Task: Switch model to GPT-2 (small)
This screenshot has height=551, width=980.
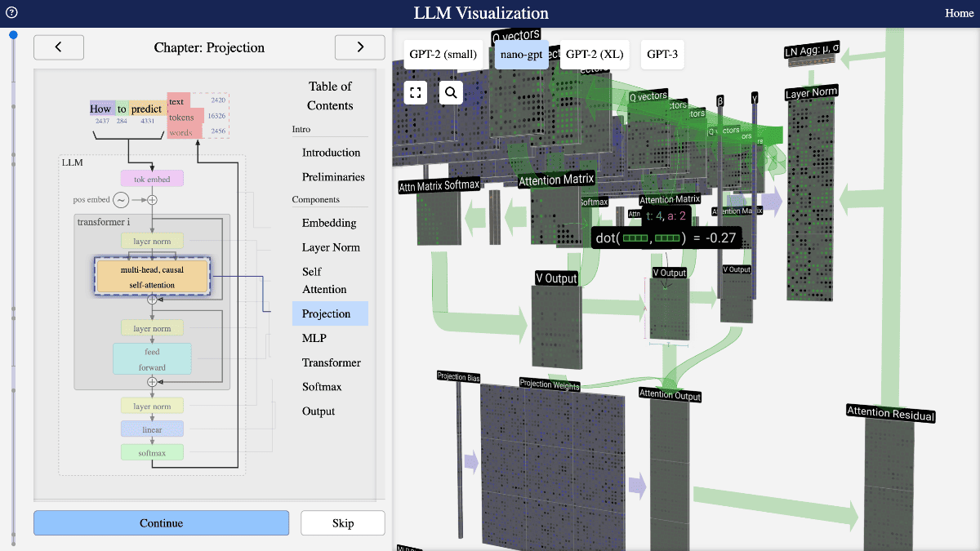Action: point(443,55)
